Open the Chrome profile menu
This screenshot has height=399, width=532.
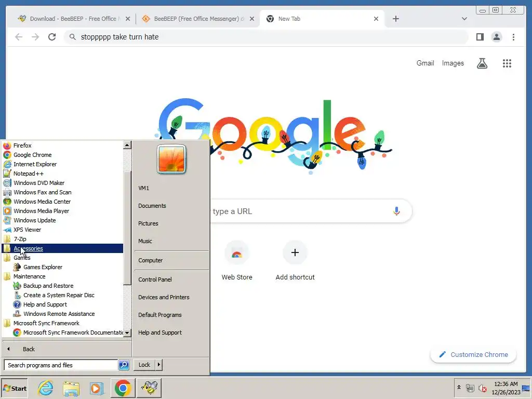(496, 37)
